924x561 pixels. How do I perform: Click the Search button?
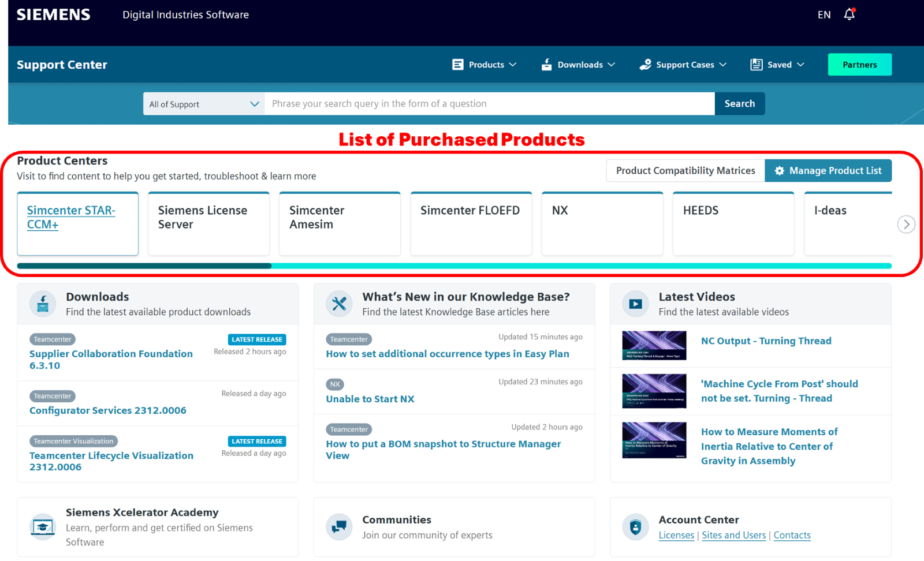coord(740,104)
